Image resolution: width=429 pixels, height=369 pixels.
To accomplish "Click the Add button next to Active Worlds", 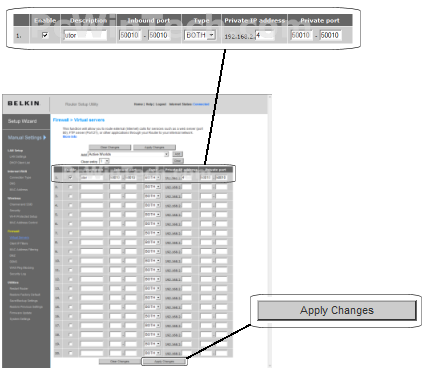I will [177, 154].
